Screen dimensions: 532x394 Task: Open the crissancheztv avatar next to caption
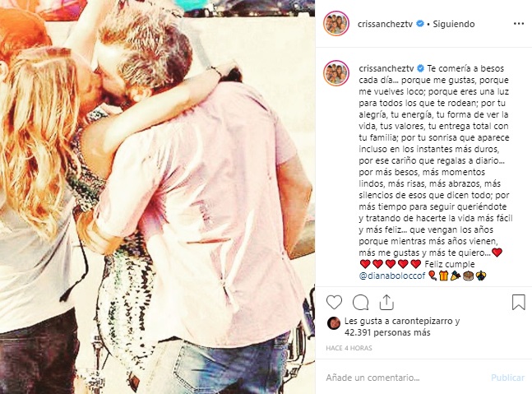tap(336, 73)
